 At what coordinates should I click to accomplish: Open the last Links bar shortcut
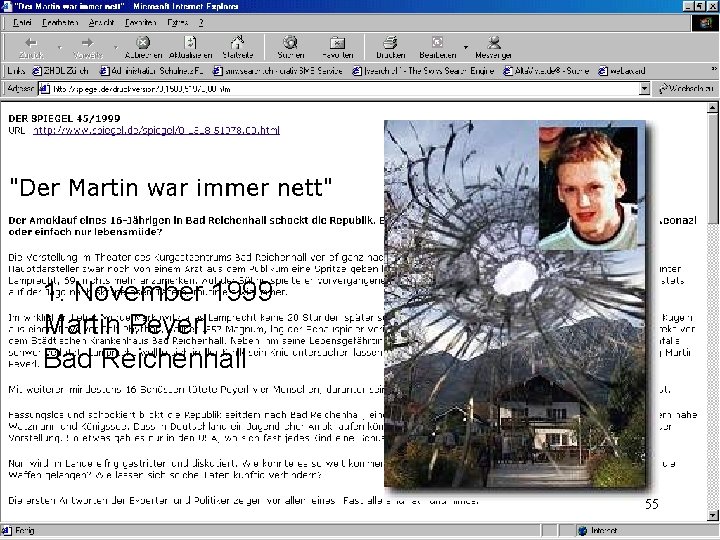tap(622, 71)
